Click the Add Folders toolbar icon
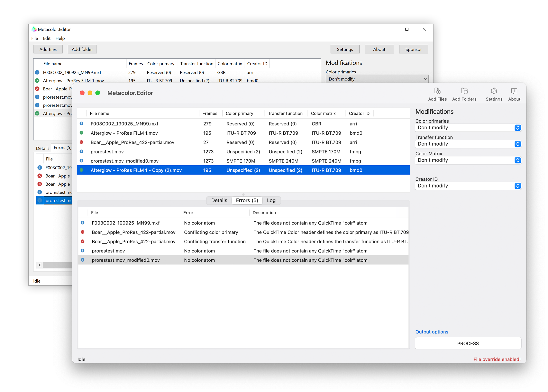Image resolution: width=548 pixels, height=392 pixels. point(464,91)
